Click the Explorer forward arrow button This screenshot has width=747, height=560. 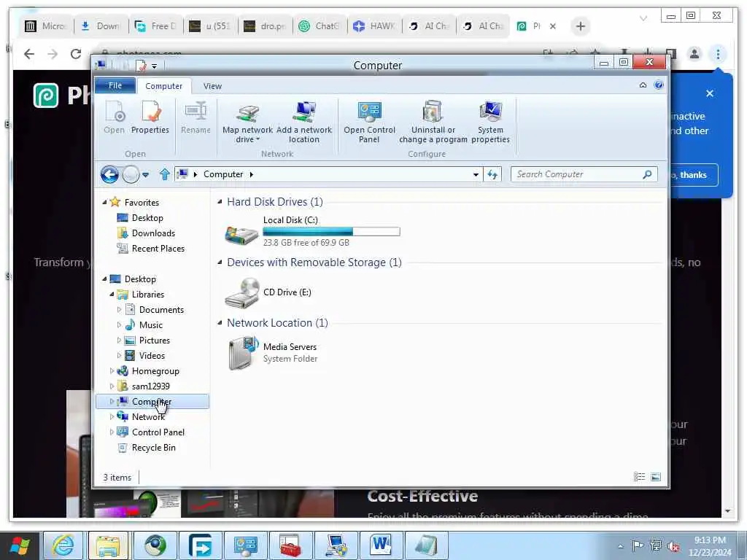coord(131,175)
